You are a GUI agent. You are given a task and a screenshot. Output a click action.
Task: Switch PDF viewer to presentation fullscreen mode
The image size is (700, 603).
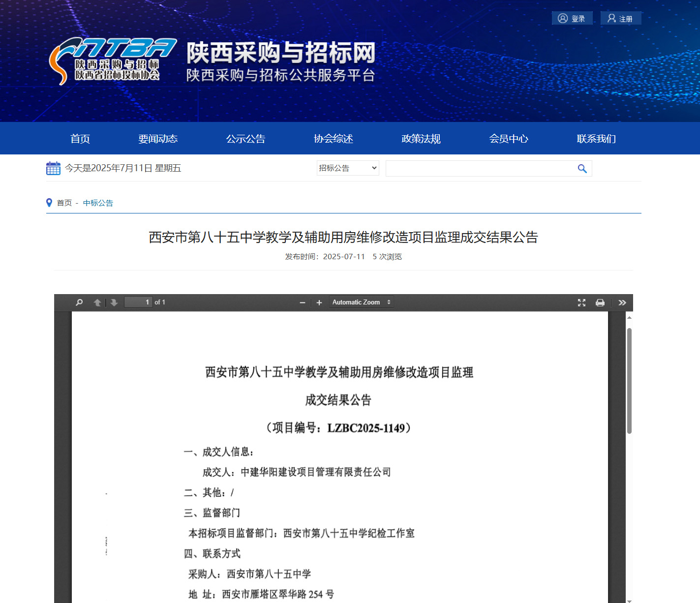tap(581, 302)
